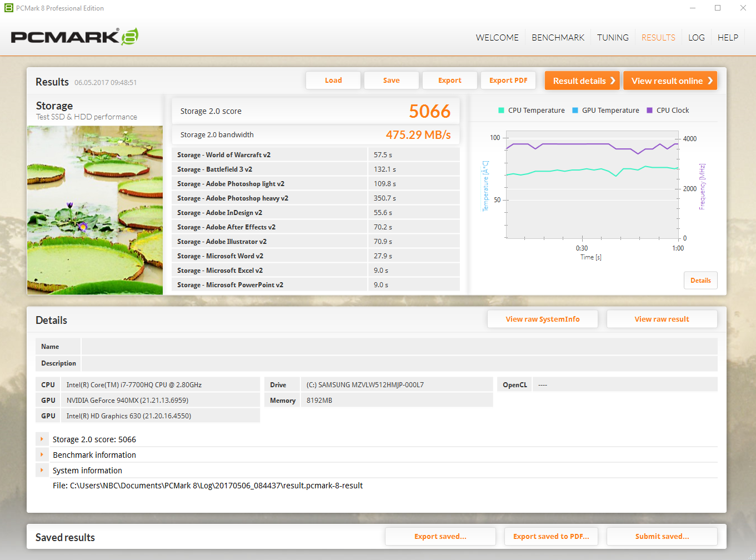
Task: Click the CPU Temperature legend swatch
Action: [x=502, y=111]
